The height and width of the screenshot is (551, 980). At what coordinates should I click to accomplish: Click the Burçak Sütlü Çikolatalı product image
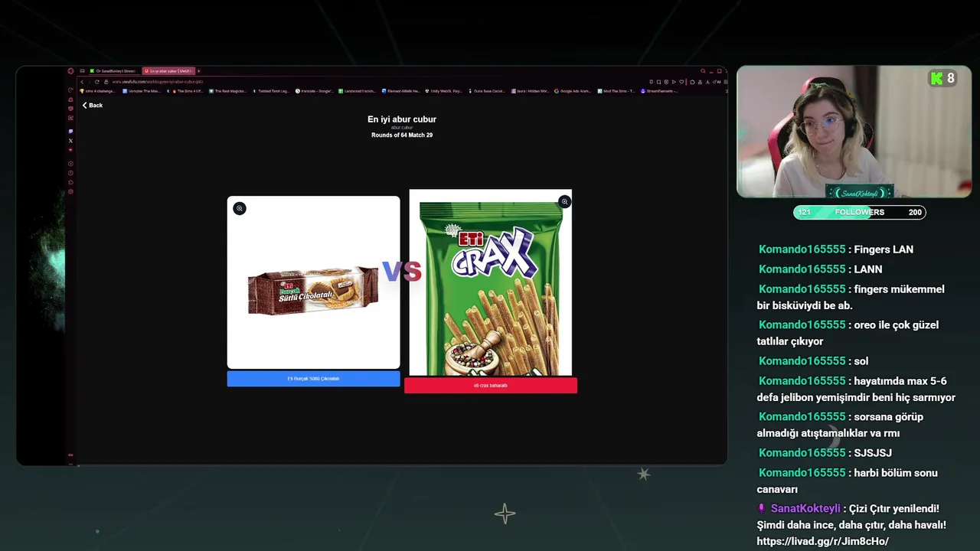click(x=313, y=282)
